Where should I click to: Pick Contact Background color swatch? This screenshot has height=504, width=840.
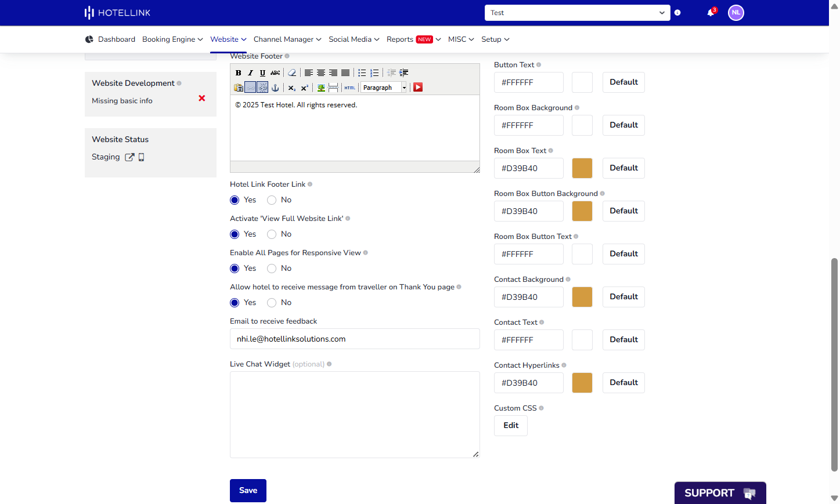(582, 297)
